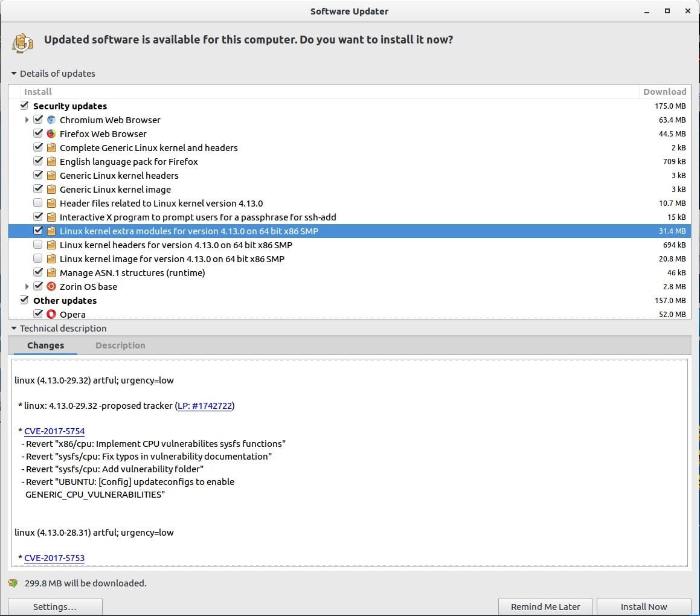Uncheck the Other updates group checkbox
Viewport: 700px width, 616px height.
pos(24,300)
